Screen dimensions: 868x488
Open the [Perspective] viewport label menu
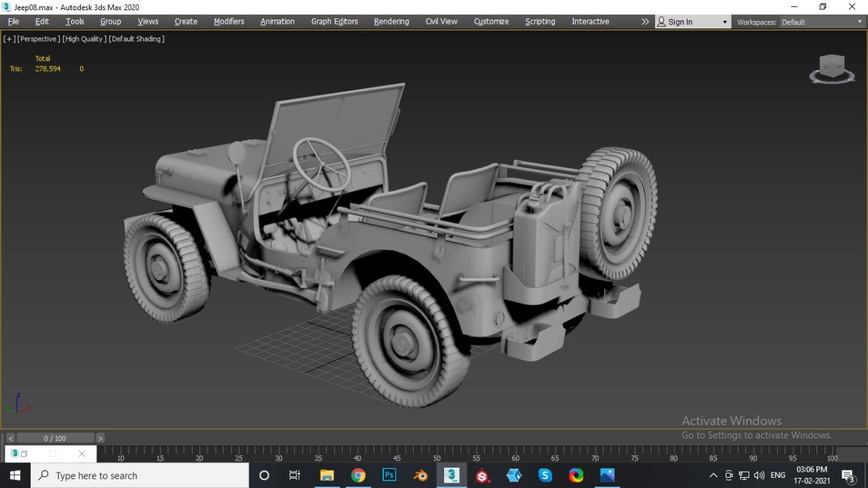pyautogui.click(x=39, y=39)
